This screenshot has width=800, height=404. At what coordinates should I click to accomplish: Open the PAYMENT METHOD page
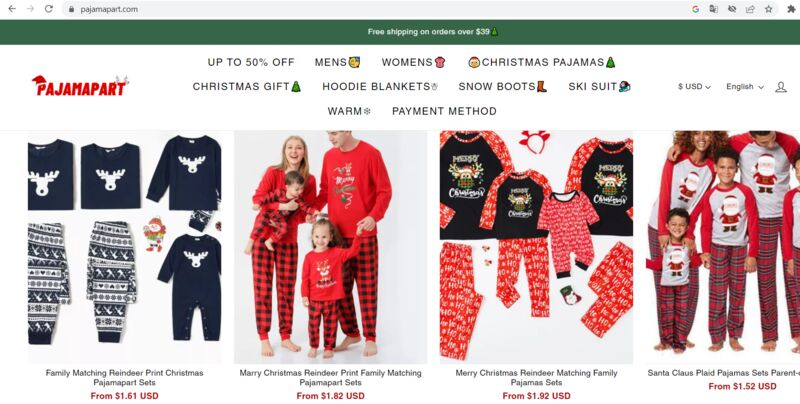pyautogui.click(x=444, y=111)
